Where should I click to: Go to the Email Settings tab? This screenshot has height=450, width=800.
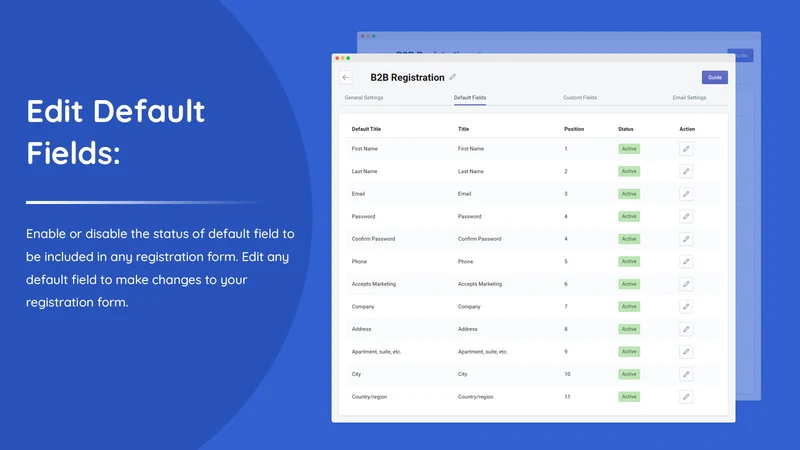click(x=689, y=97)
